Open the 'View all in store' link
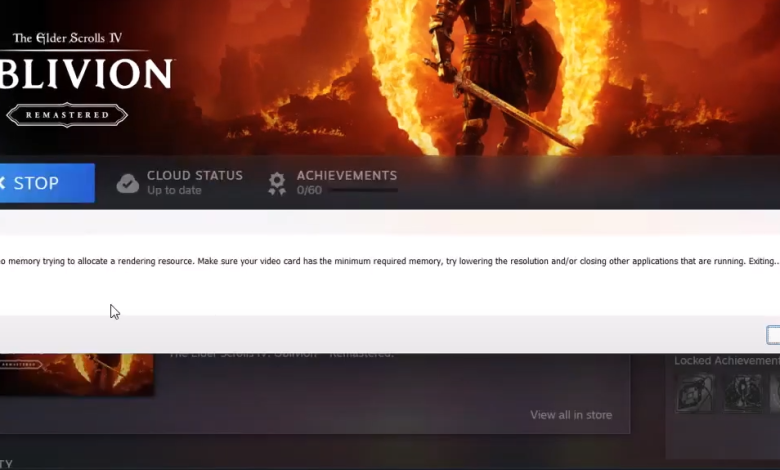 (571, 415)
